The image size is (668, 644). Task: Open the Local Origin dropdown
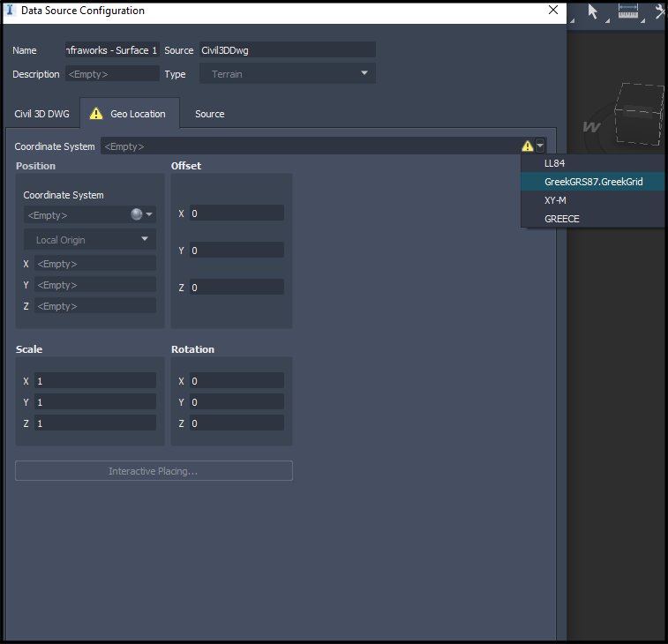tap(90, 239)
